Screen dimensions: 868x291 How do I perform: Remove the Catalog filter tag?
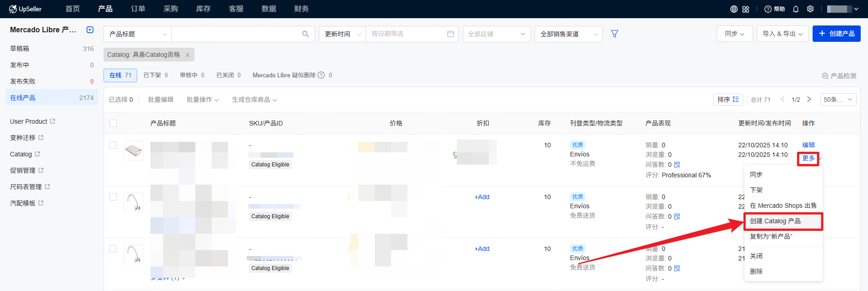tap(188, 55)
